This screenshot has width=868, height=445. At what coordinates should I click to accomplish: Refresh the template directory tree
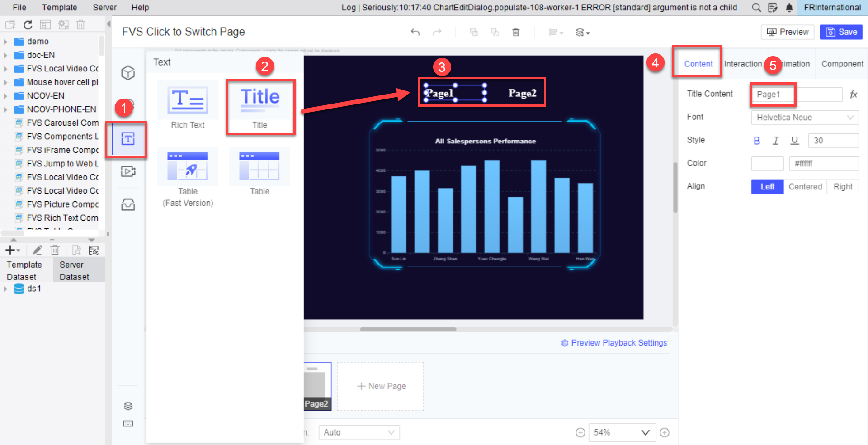click(28, 24)
